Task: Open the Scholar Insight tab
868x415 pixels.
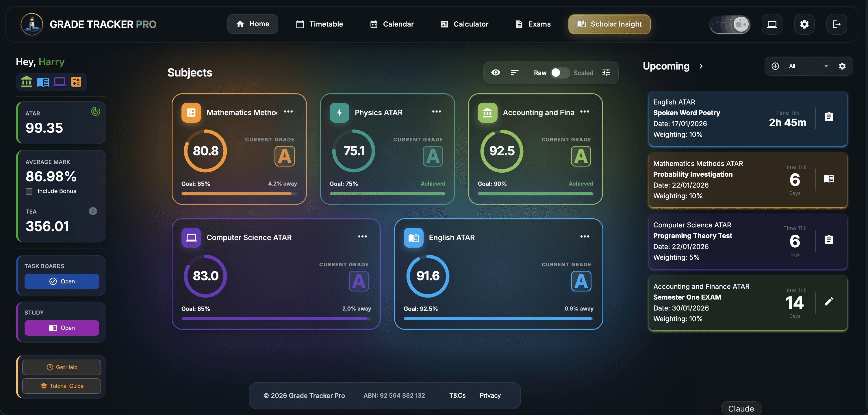Action: 609,24
